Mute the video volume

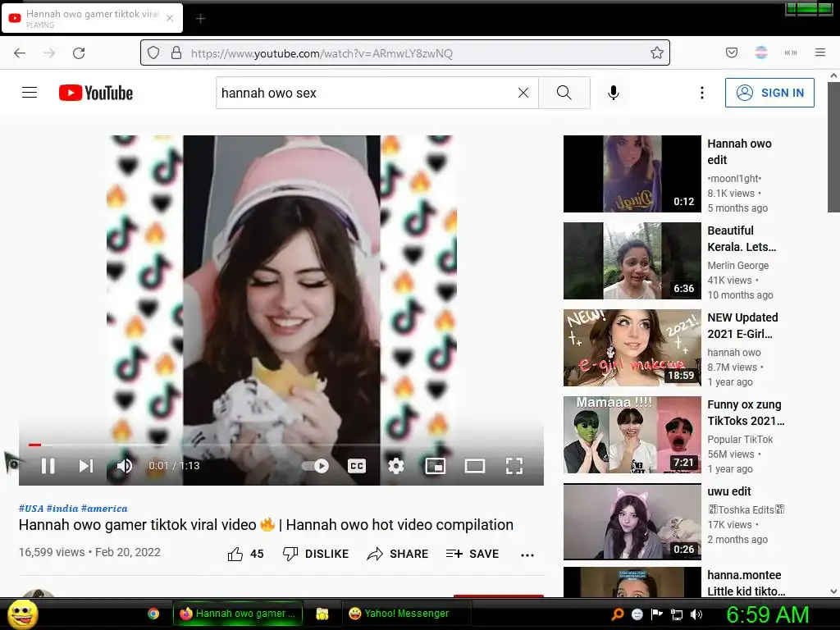click(x=125, y=466)
